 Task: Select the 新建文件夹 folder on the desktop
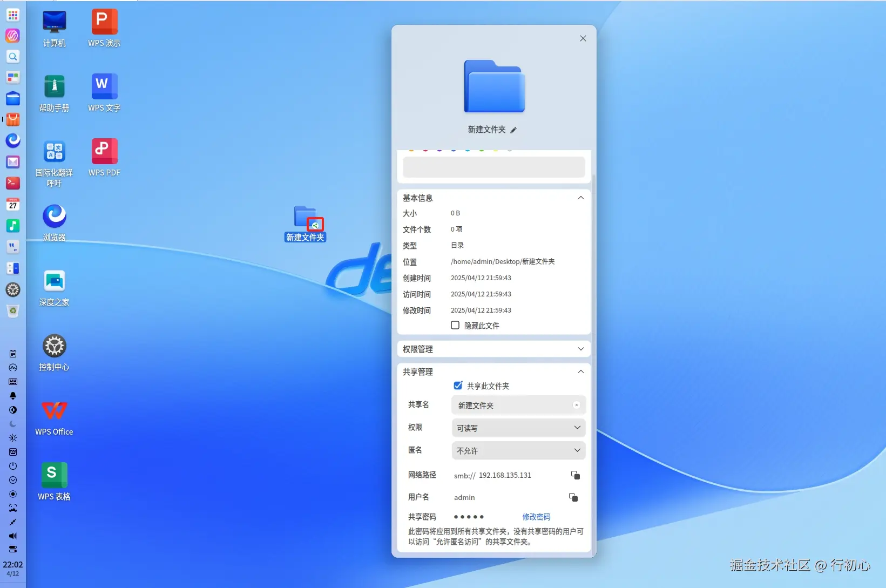(x=306, y=224)
